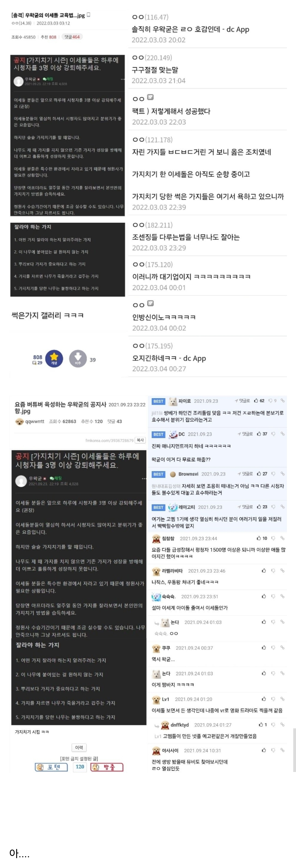This screenshot has width=296, height=868.
Task: Thumbs-up the 침참참 comment with 10 likes
Action: pos(259,538)
